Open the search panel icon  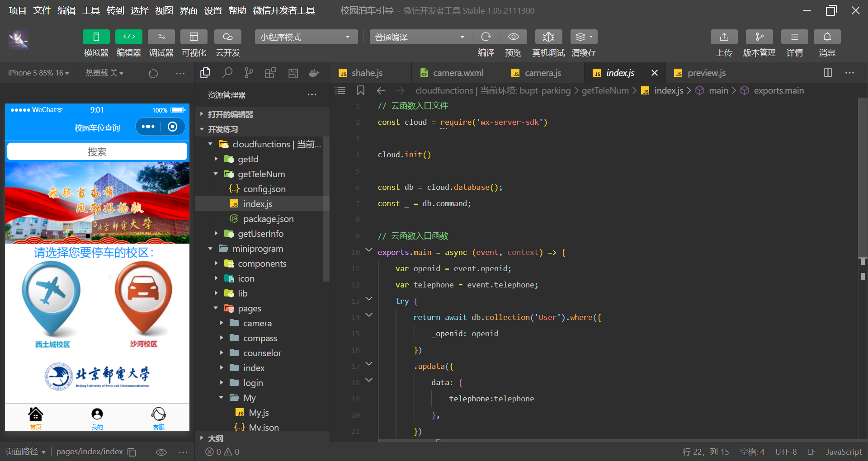click(227, 73)
